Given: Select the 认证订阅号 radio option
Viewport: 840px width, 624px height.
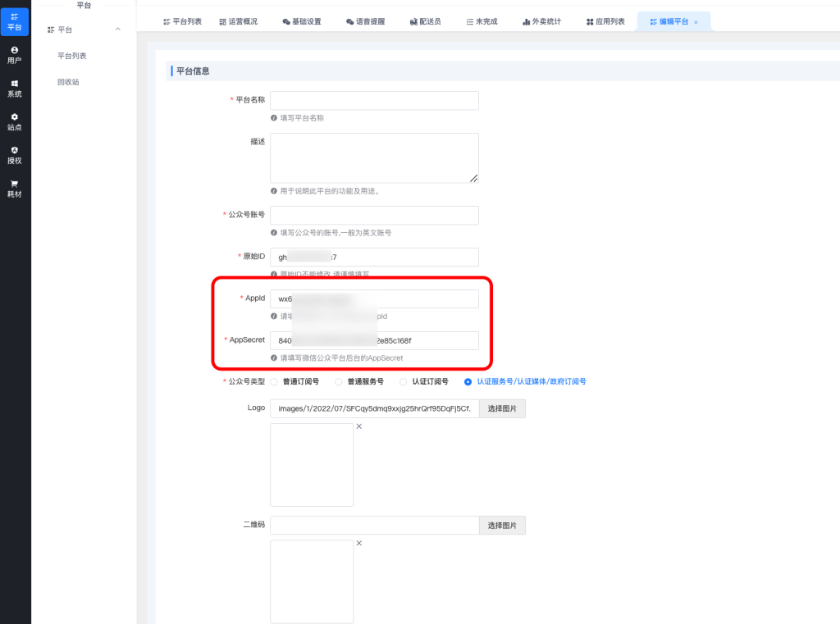Looking at the screenshot, I should (403, 381).
